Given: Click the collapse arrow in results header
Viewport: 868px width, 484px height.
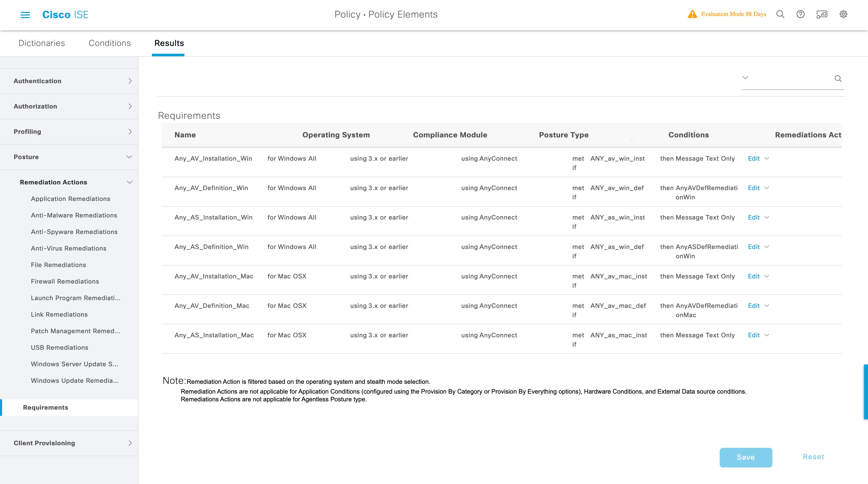Looking at the screenshot, I should coord(745,77).
